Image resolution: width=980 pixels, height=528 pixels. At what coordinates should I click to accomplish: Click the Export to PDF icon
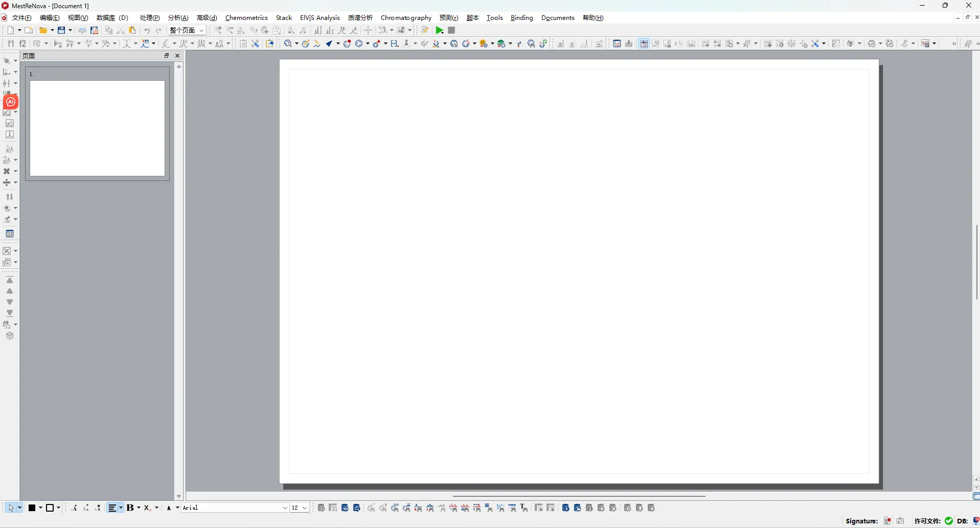94,31
